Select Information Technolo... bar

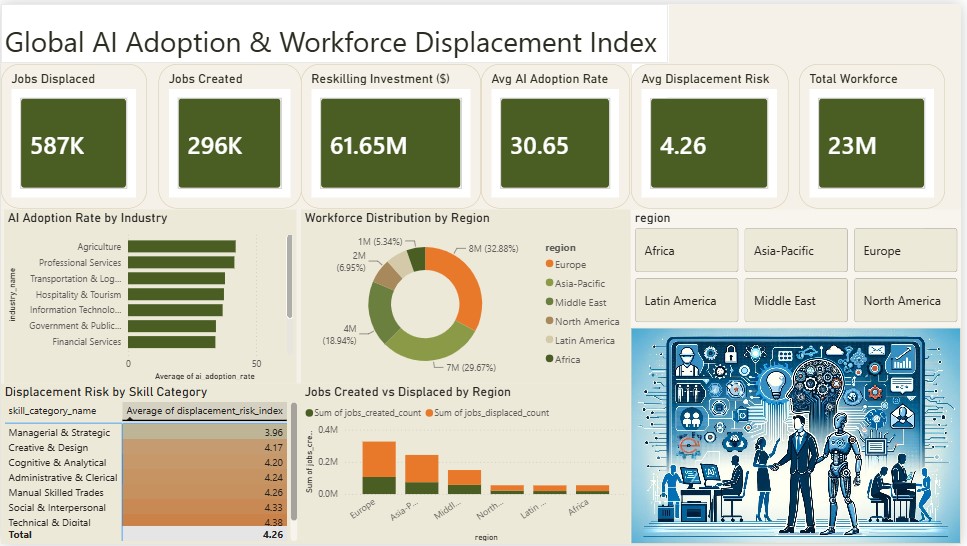(175, 310)
